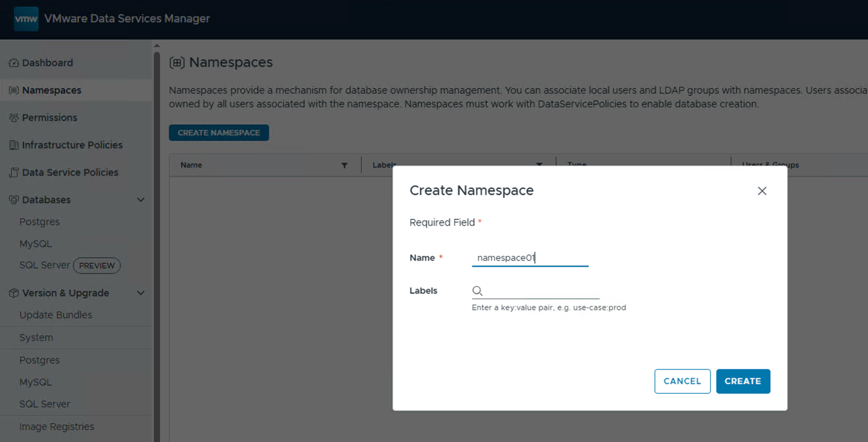Click into the Labels key:value field

pyautogui.click(x=541, y=291)
